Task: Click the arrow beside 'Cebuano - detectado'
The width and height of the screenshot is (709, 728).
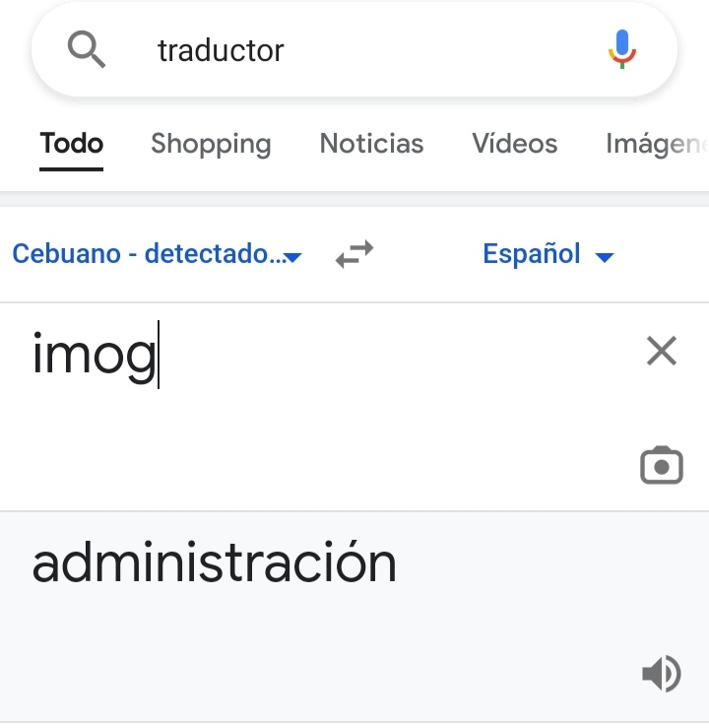Action: pyautogui.click(x=292, y=258)
